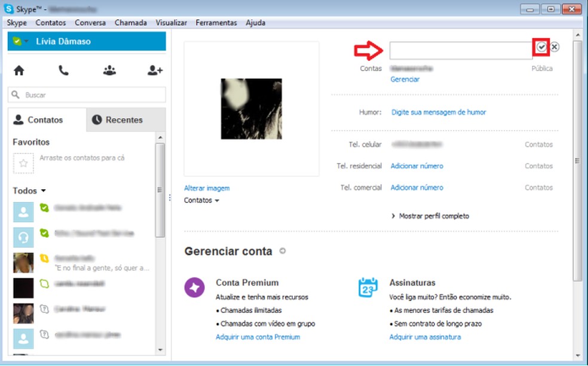Switch to the Contatos tab
Viewport: 588px width, 366px height.
tap(47, 120)
